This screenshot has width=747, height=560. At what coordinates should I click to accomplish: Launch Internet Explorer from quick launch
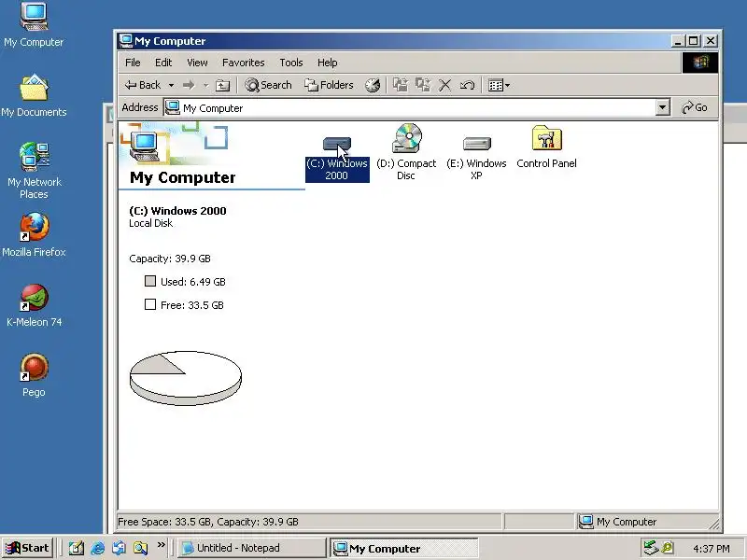[98, 548]
